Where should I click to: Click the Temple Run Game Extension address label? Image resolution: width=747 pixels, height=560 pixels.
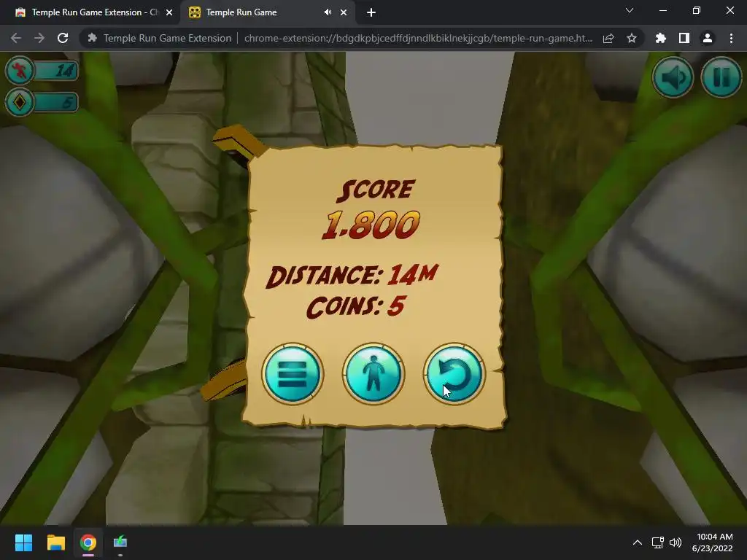[167, 38]
